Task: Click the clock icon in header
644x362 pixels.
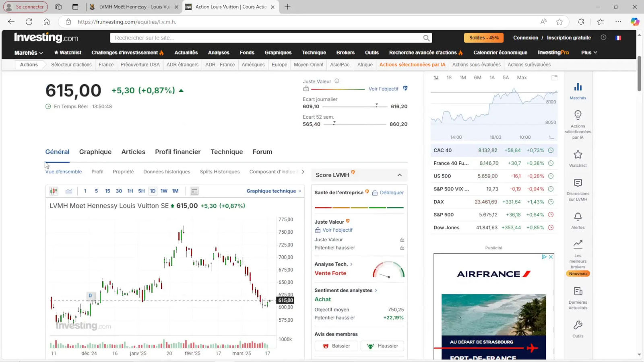Action: point(603,37)
